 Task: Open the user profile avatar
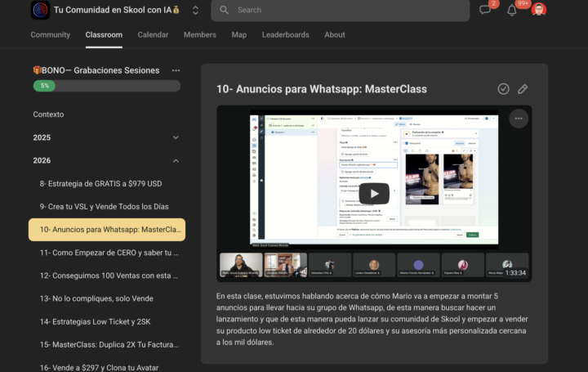tap(538, 10)
